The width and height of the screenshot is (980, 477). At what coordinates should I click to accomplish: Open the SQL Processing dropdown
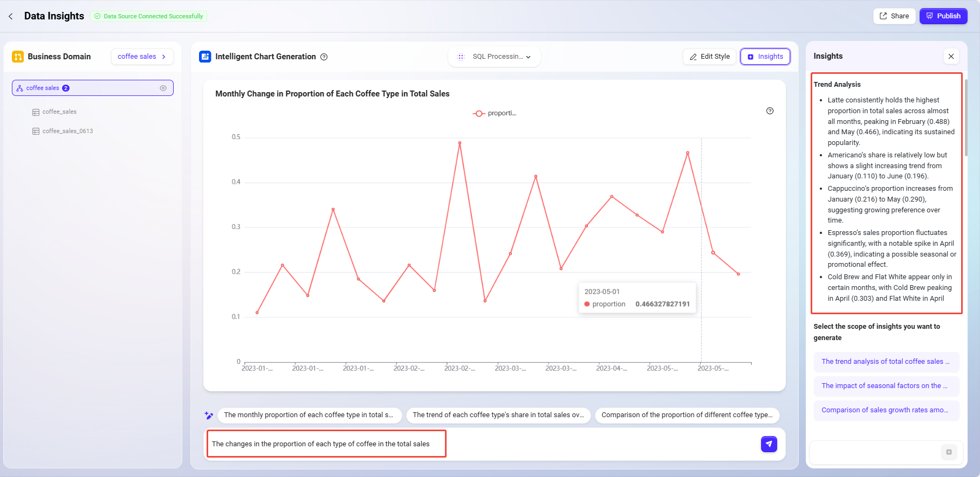494,57
